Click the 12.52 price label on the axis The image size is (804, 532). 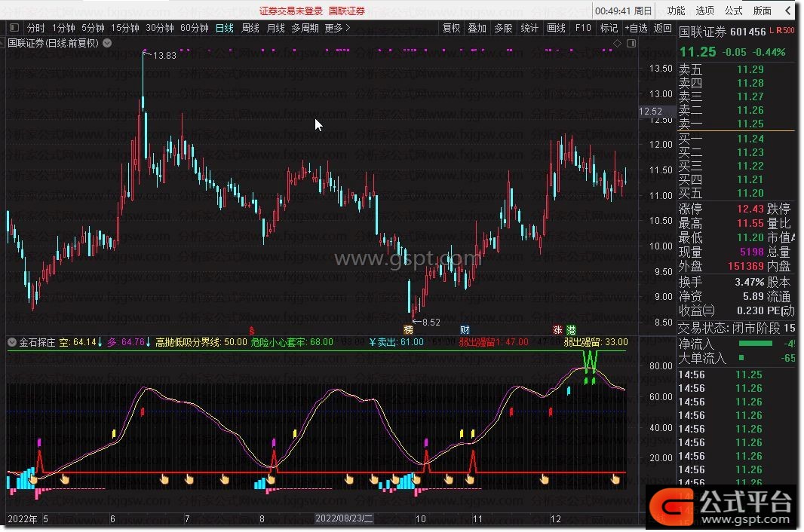651,112
